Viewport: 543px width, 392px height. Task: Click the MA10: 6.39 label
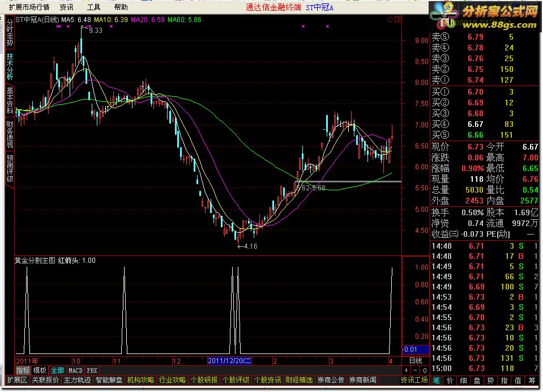click(x=111, y=20)
